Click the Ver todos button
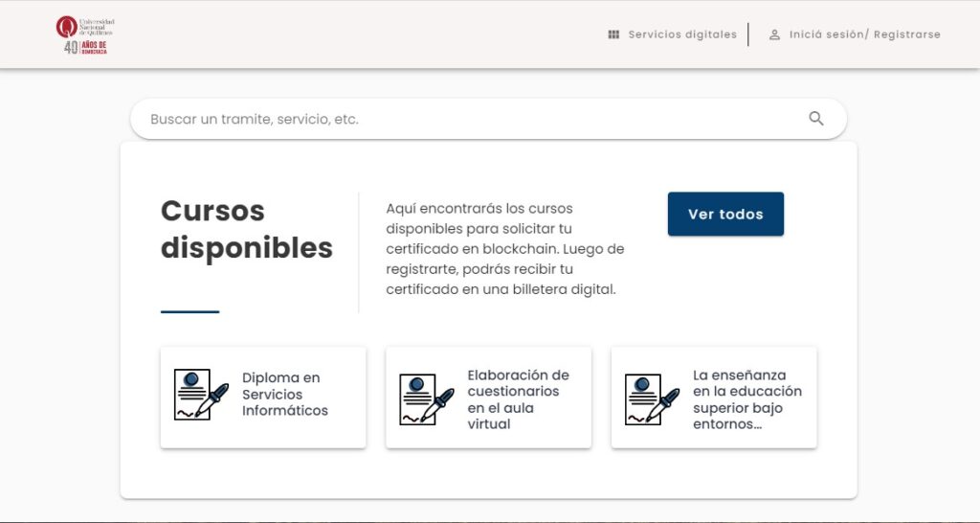 point(725,214)
